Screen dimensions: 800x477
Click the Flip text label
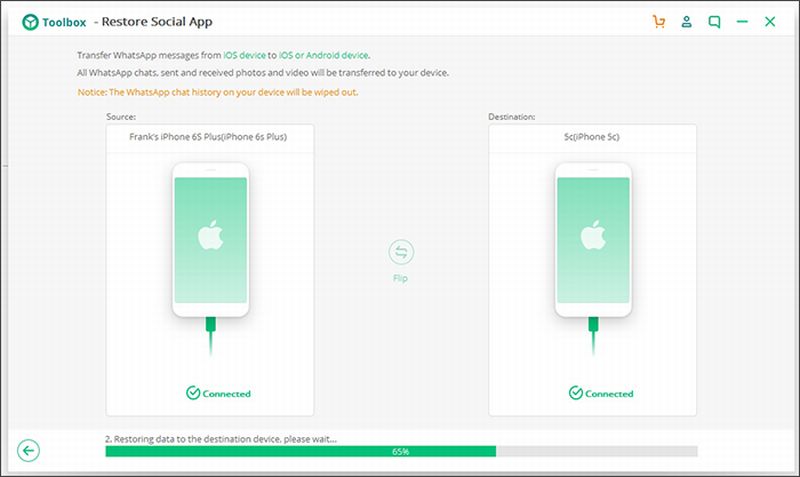(400, 278)
